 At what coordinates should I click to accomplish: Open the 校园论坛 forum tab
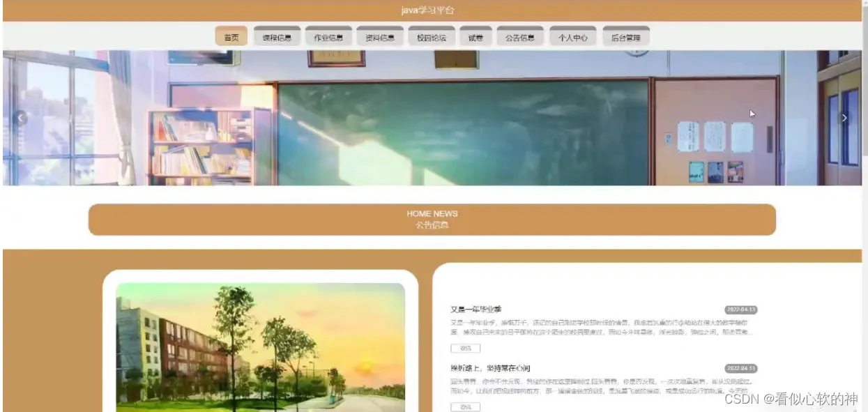point(432,37)
